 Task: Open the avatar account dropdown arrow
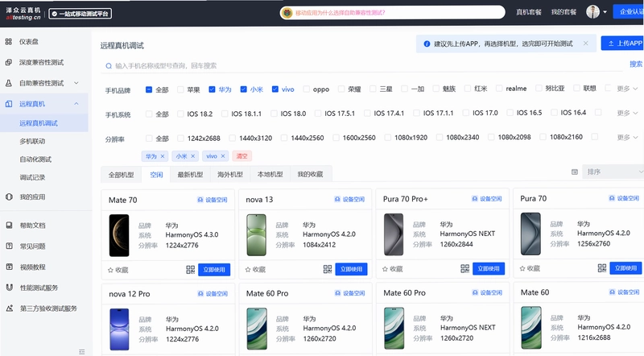click(x=605, y=12)
